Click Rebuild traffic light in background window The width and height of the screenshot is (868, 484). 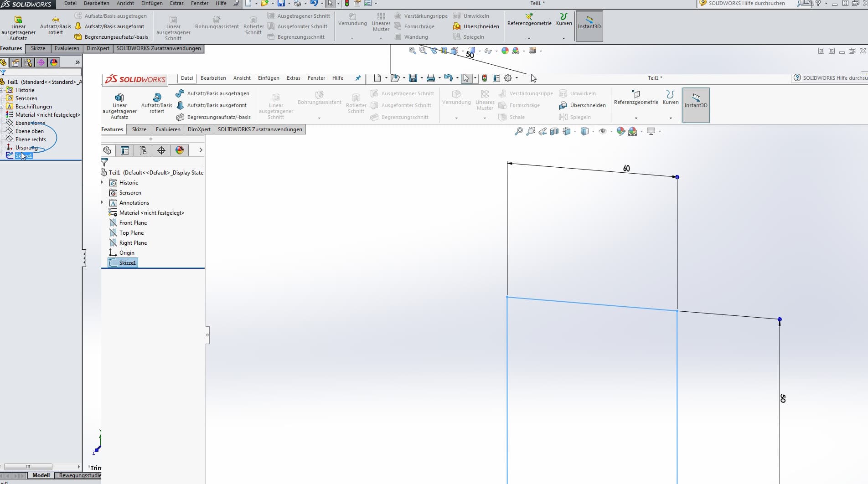click(x=347, y=4)
